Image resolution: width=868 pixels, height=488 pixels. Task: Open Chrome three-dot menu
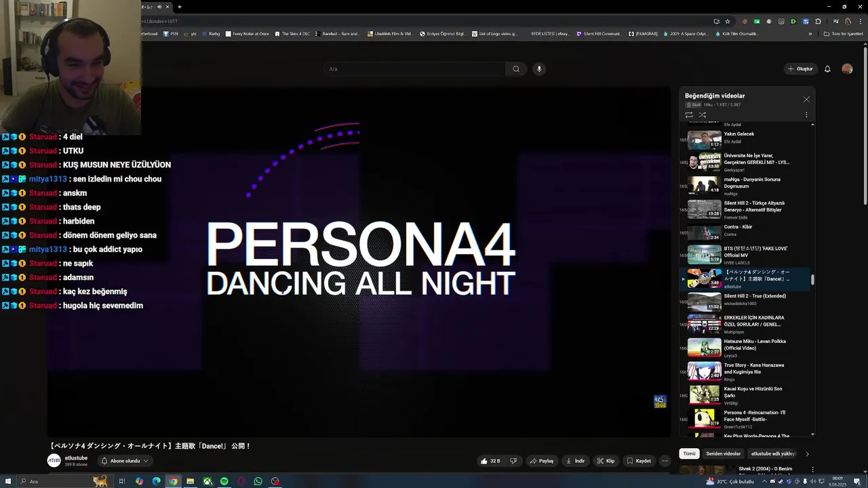[859, 21]
